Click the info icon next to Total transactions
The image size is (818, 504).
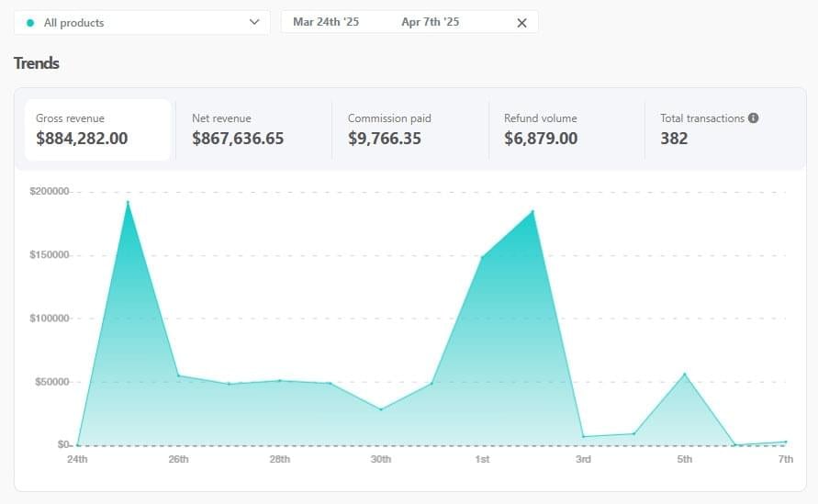754,118
